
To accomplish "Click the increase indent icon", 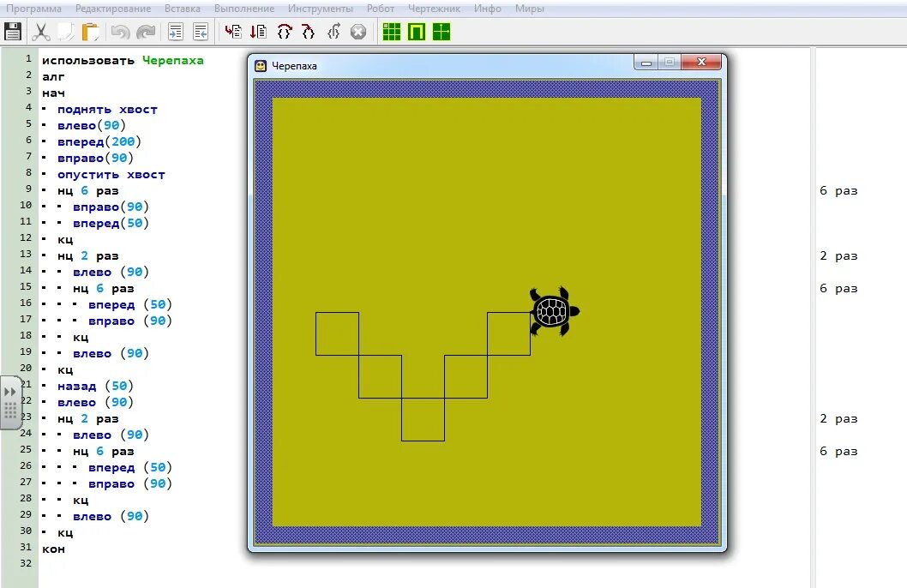I will [x=175, y=32].
